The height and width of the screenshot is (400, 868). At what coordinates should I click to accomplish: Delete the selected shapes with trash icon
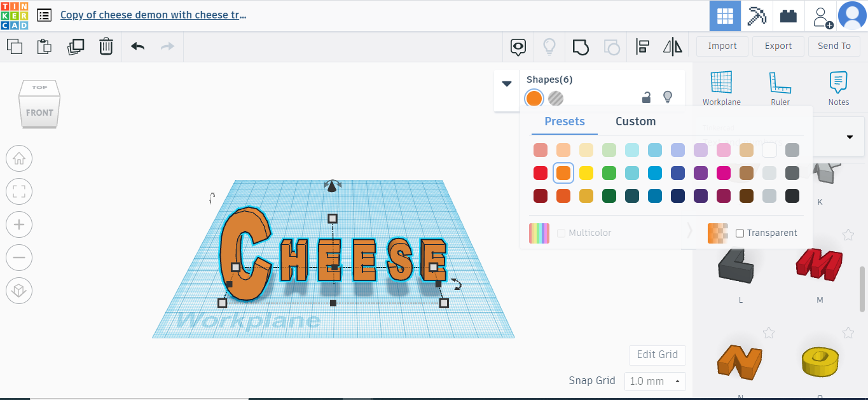[106, 46]
